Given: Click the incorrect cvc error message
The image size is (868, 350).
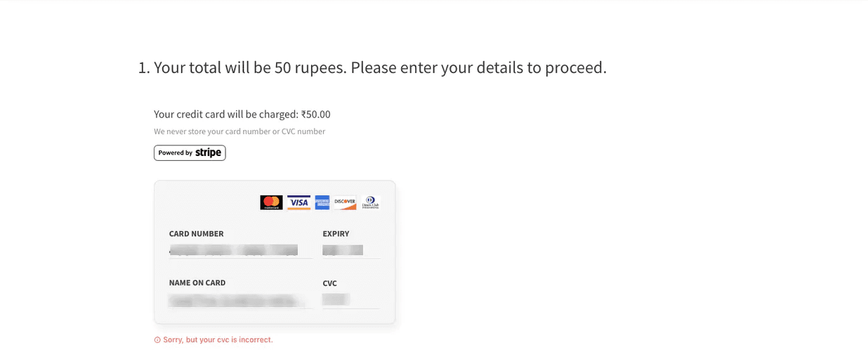Looking at the screenshot, I should (218, 340).
